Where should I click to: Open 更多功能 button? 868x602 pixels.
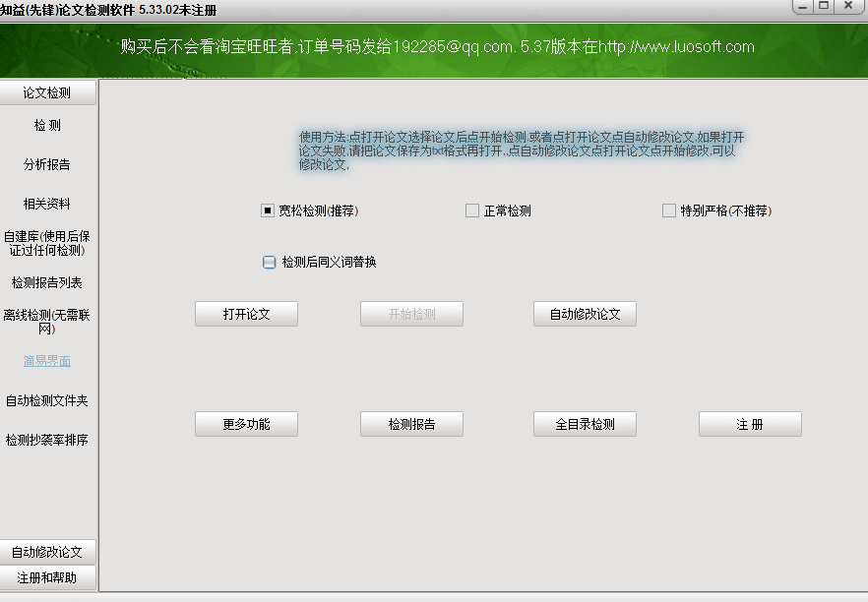[x=246, y=424]
